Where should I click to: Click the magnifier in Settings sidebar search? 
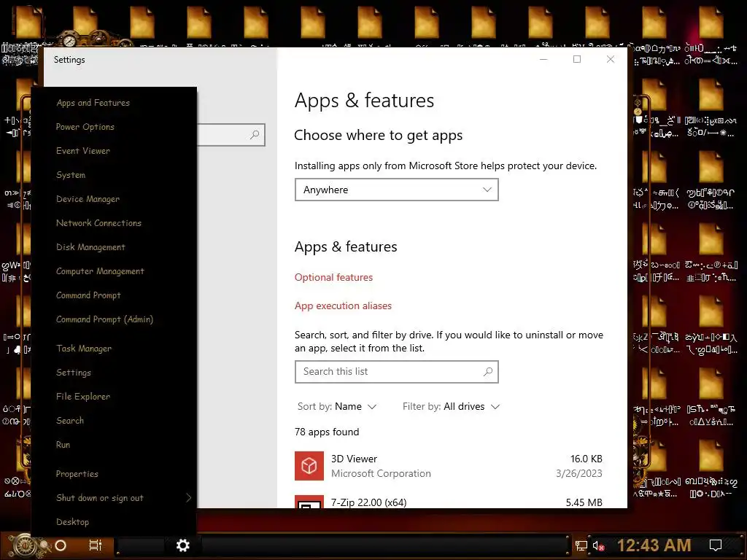(x=255, y=135)
